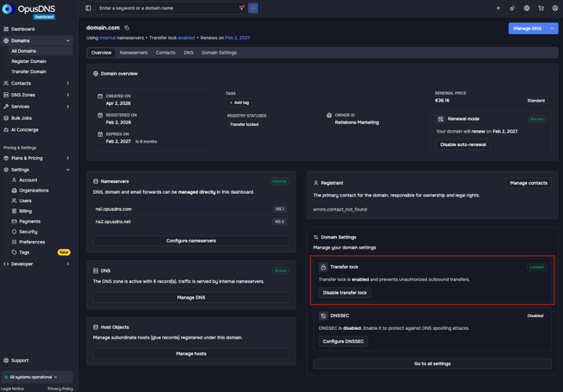This screenshot has height=392, width=563.
Task: Click Go to all settings button
Action: (x=432, y=363)
